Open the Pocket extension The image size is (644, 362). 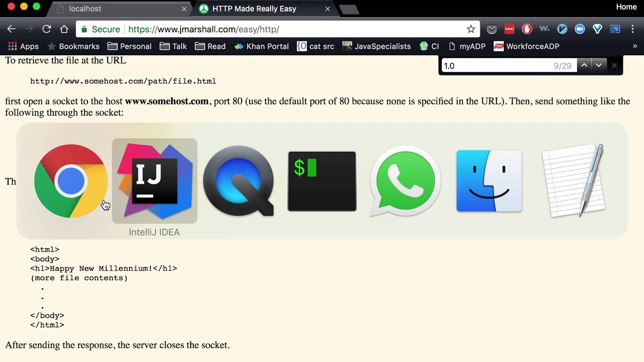coord(492,29)
